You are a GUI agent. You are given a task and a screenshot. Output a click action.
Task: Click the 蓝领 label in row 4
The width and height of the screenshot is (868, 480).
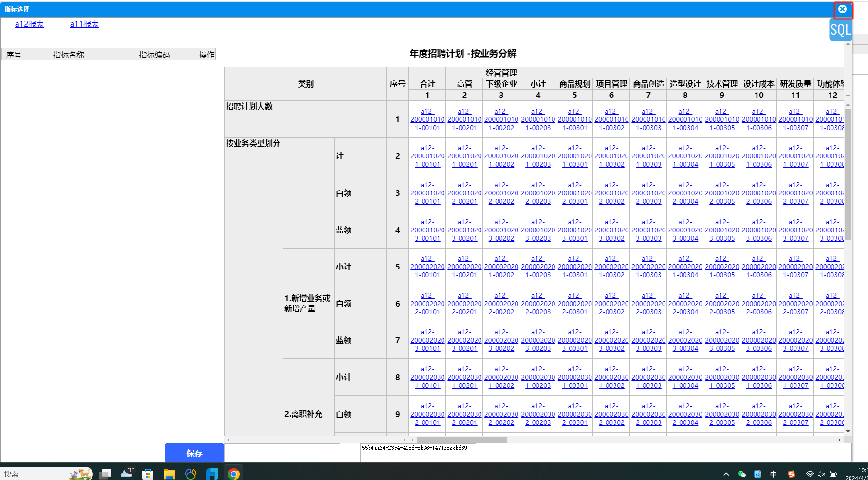click(x=344, y=230)
